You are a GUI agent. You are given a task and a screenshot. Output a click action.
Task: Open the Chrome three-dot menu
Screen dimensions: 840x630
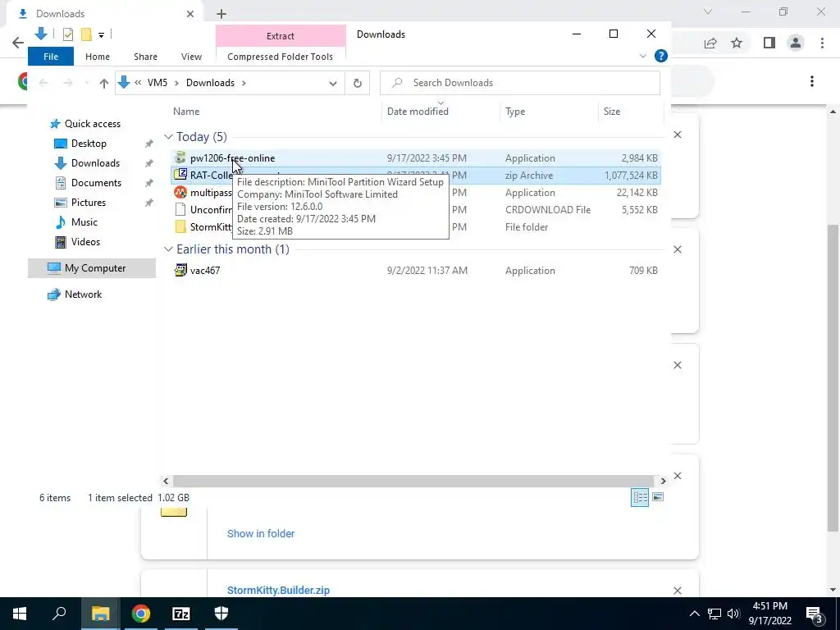coord(822,43)
